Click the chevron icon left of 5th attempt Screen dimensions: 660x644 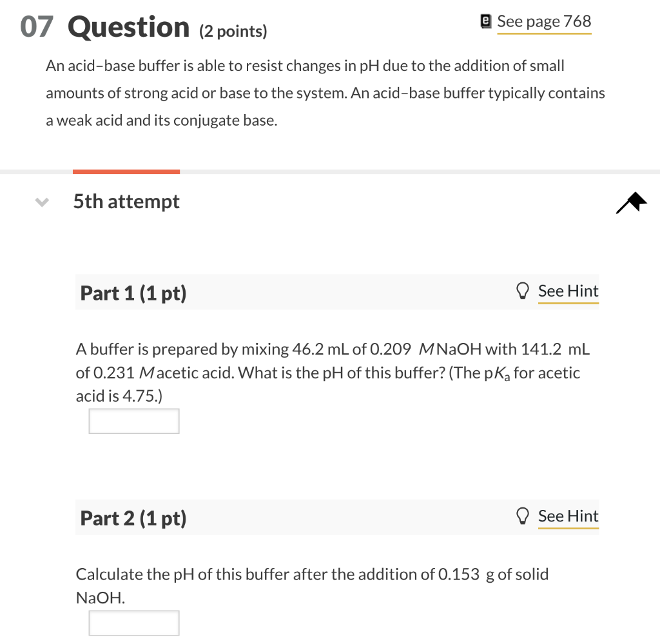tap(41, 202)
